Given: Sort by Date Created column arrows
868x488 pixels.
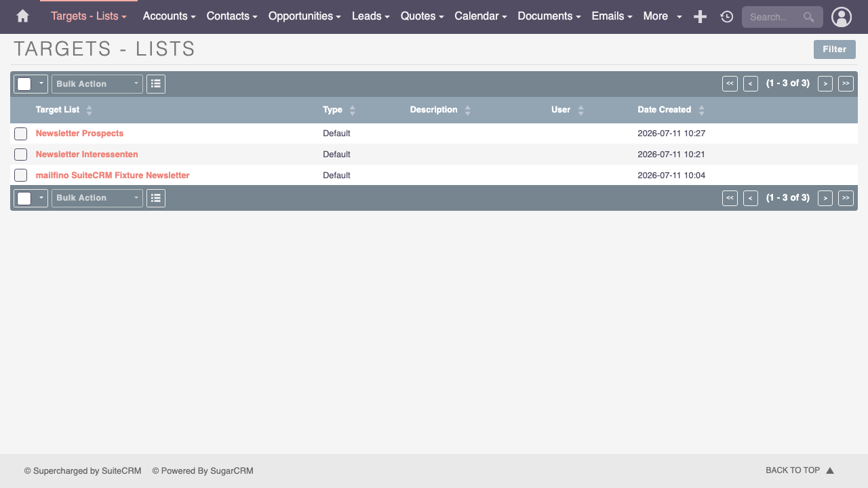Looking at the screenshot, I should coord(701,110).
